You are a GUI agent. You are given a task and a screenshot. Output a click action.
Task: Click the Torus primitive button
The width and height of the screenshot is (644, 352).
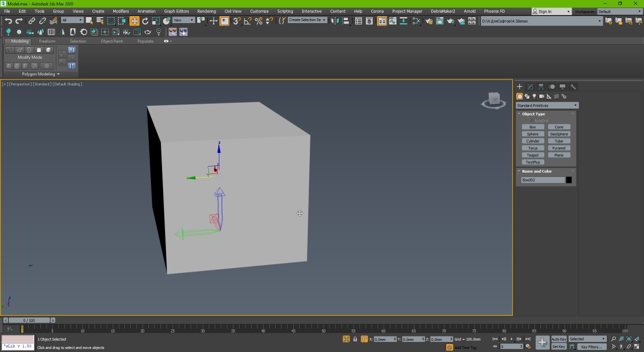(533, 148)
